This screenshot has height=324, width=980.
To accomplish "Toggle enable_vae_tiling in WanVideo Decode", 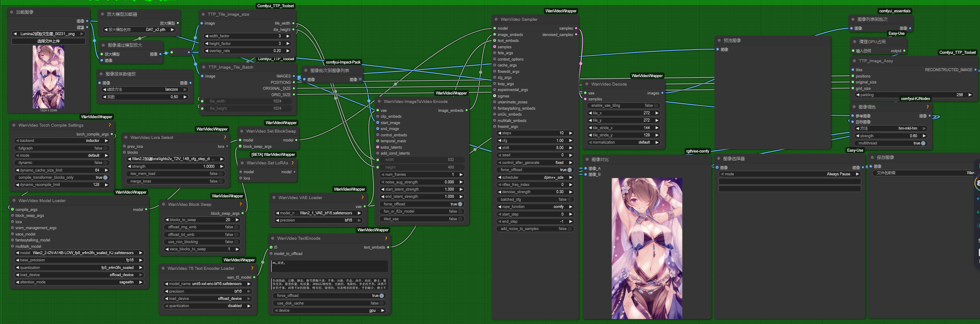I will pyautogui.click(x=655, y=105).
